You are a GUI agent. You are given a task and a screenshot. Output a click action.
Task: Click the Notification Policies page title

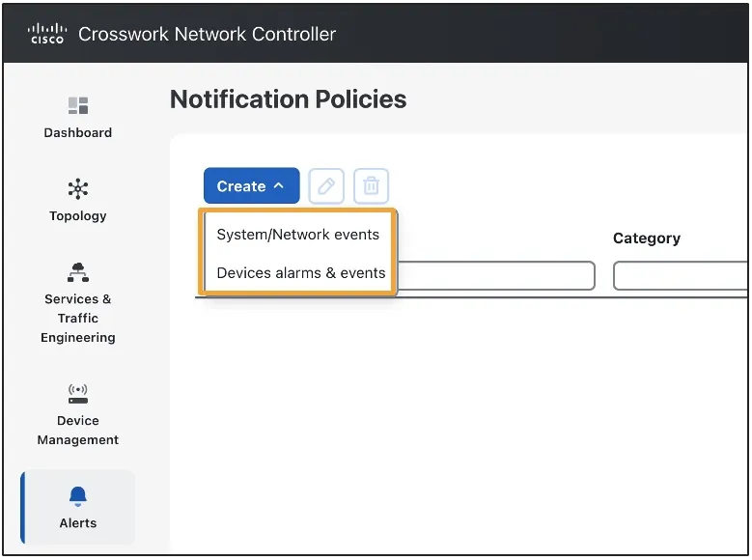click(289, 99)
